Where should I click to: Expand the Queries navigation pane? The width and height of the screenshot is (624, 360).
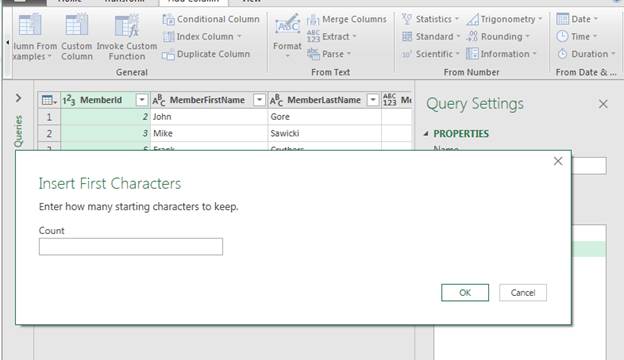(x=18, y=98)
